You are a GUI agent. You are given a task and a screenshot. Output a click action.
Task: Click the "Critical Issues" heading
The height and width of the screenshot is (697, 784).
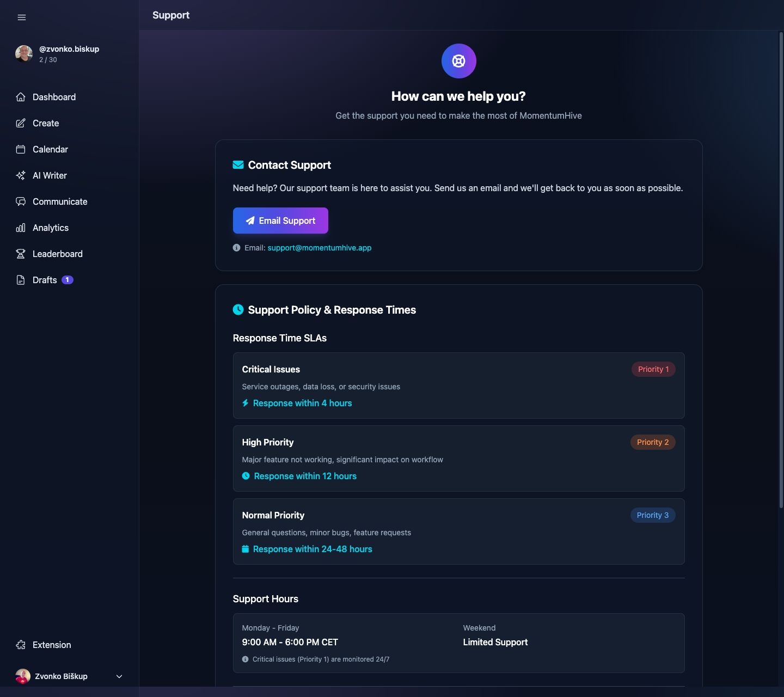pos(271,369)
